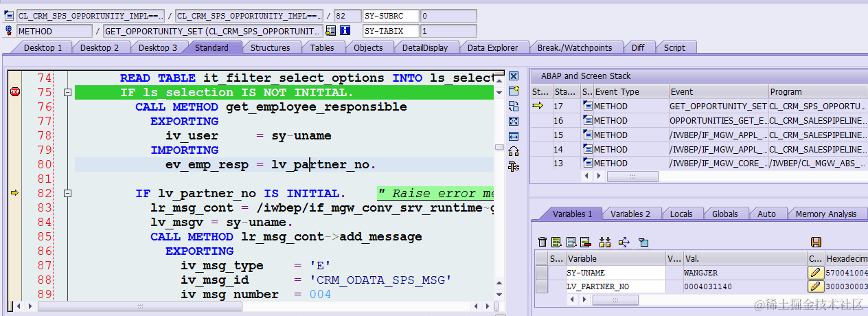Click the maximize-horizontally icon beside the editor
This screenshot has width=868, height=316.
click(x=514, y=136)
